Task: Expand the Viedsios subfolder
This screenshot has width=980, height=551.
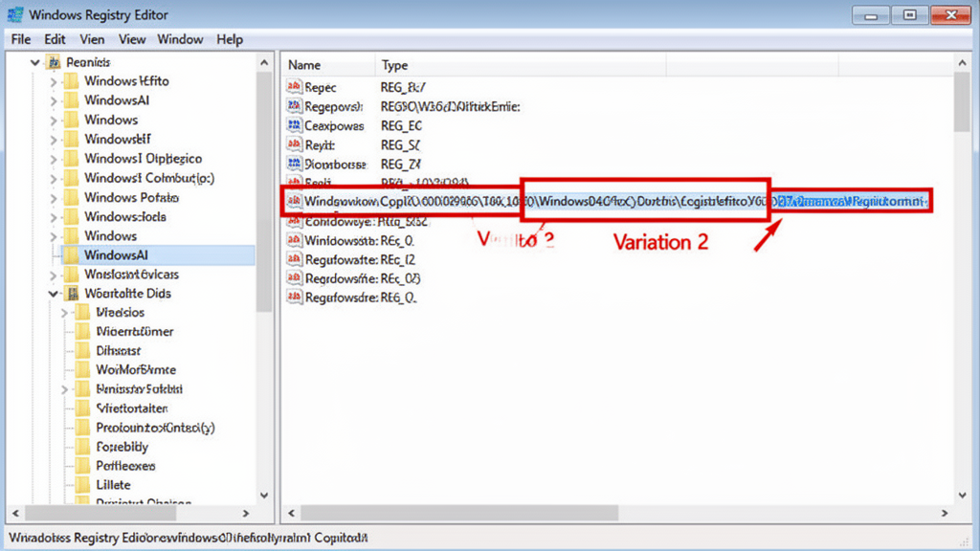Action: [64, 313]
